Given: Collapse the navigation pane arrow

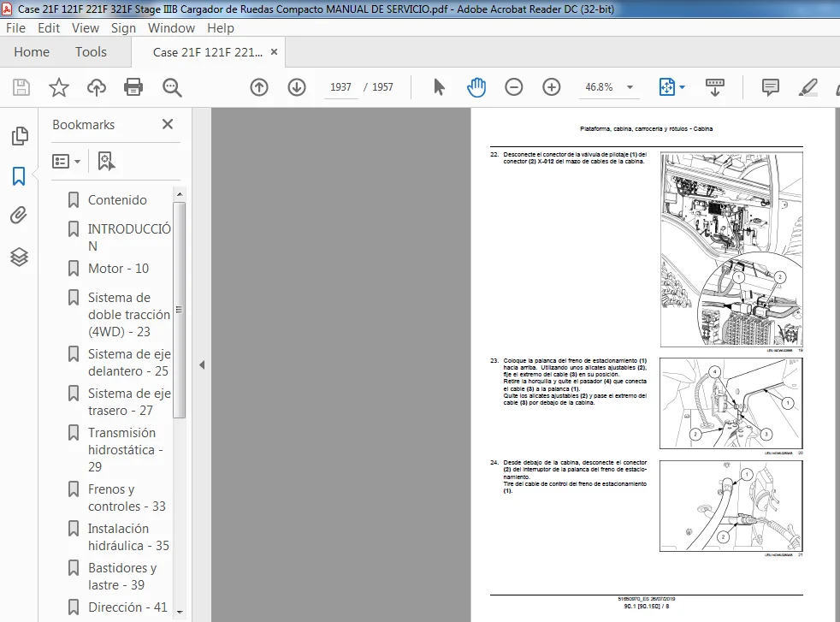Looking at the screenshot, I should [202, 364].
